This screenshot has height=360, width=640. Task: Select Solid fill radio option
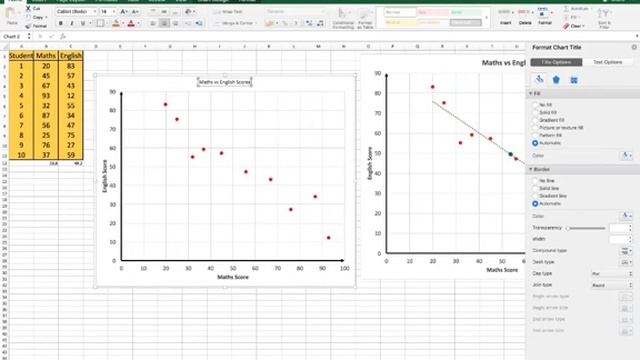point(535,112)
